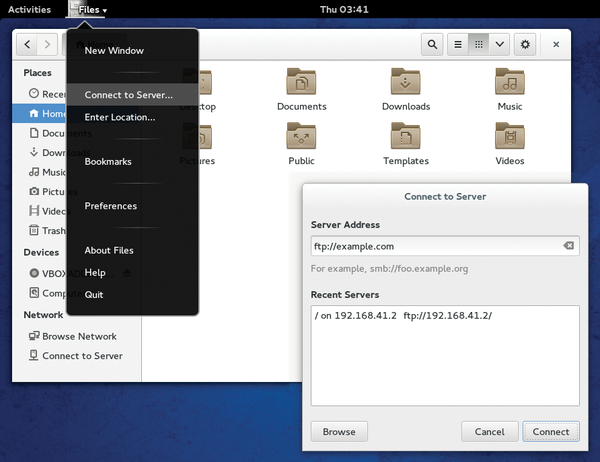Viewport: 600px width, 462px height.
Task: Choose Enter Location... menu item
Action: pos(132,117)
